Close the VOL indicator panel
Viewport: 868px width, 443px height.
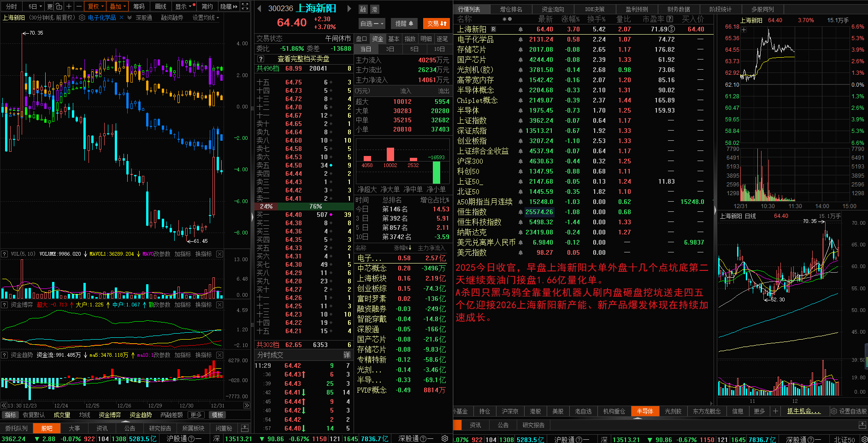click(x=220, y=254)
